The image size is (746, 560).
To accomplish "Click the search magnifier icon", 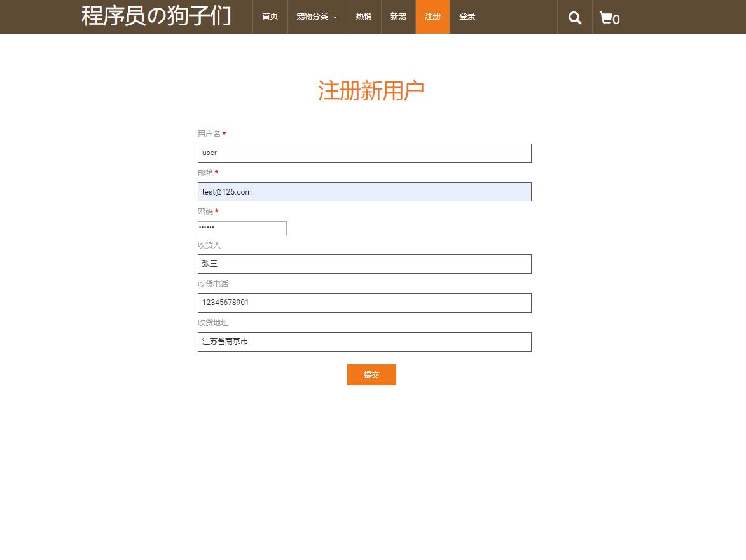I will [x=574, y=17].
